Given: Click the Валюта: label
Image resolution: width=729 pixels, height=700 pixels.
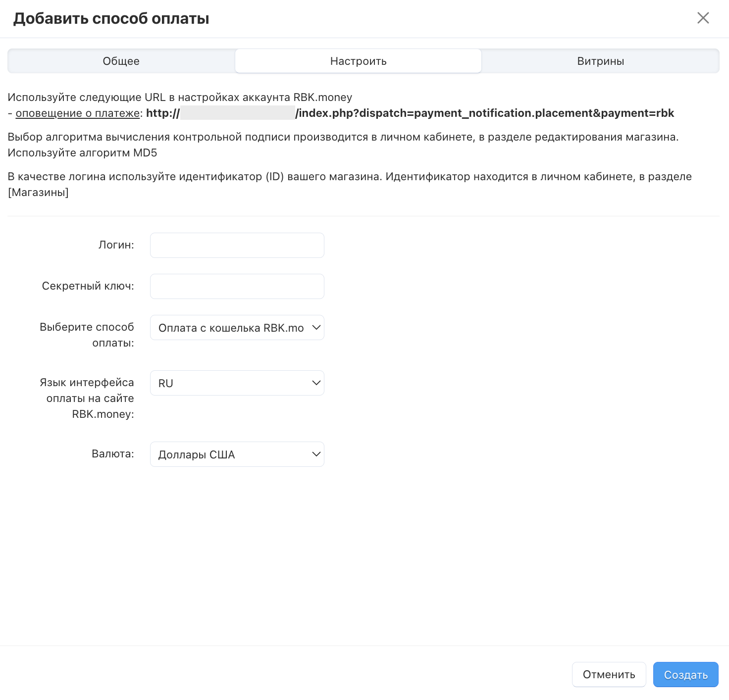Looking at the screenshot, I should click(x=113, y=454).
